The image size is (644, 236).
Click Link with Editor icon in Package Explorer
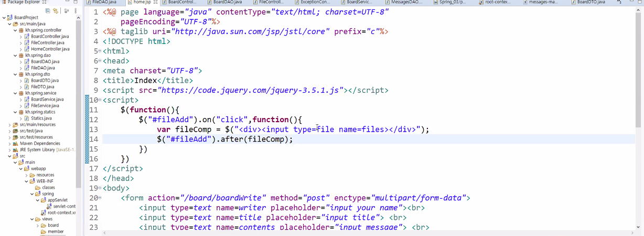click(x=55, y=10)
